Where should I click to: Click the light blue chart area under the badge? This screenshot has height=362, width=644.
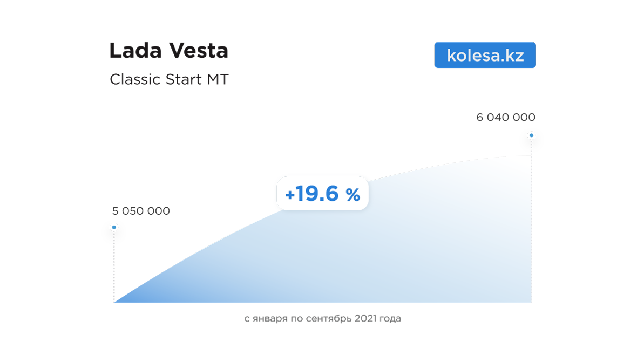(324, 254)
